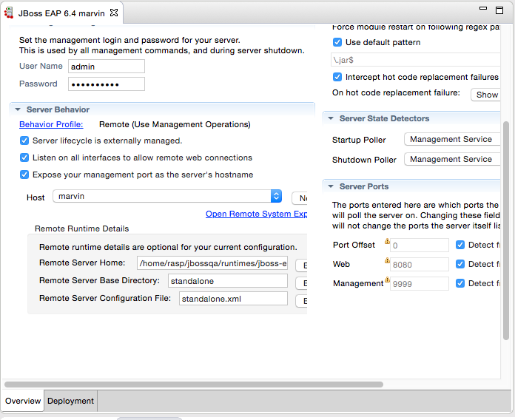Viewport: 515px width, 420px height.
Task: Uncheck Use default pattern checkbox
Action: 337,42
